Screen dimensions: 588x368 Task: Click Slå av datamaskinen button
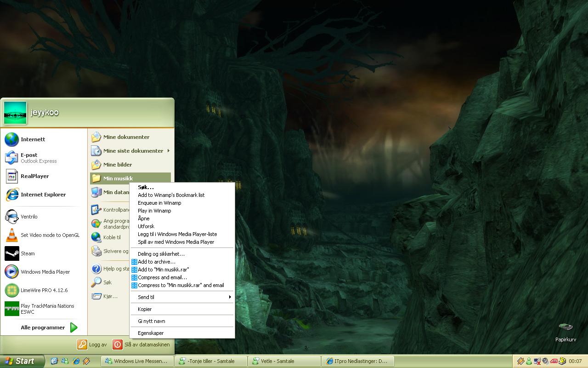coord(141,344)
